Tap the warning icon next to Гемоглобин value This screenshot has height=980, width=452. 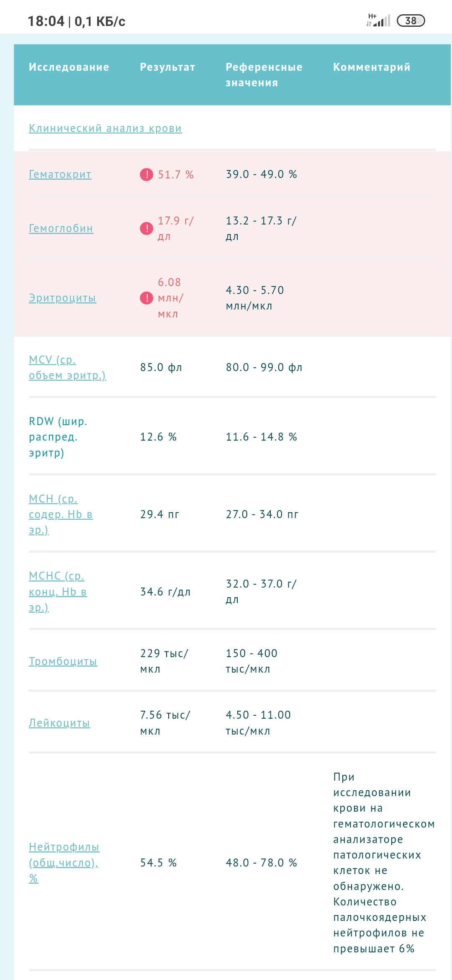pyautogui.click(x=146, y=228)
